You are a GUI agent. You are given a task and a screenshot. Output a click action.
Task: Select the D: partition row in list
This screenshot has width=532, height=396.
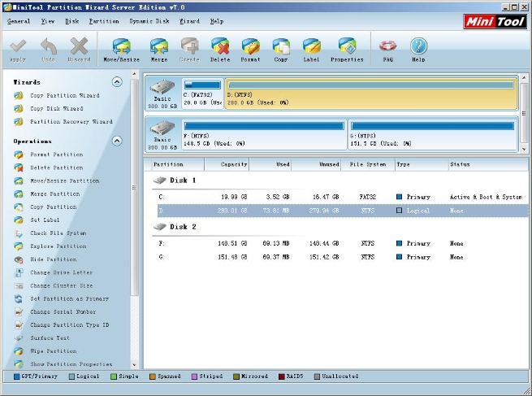point(343,211)
